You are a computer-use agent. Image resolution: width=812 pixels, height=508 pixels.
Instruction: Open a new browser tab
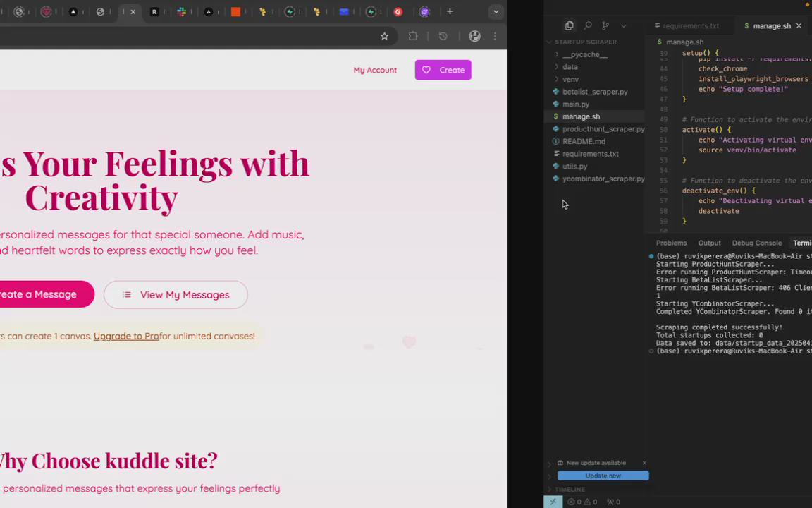(x=450, y=11)
